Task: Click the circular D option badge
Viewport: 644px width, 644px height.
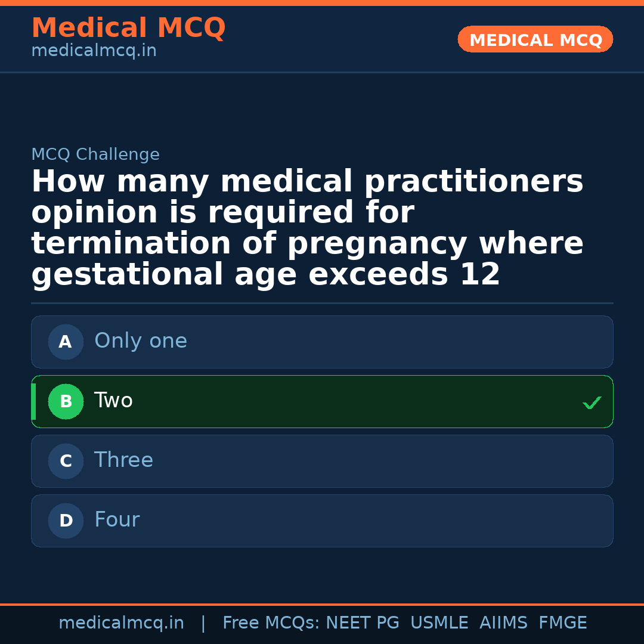Action: (x=66, y=520)
